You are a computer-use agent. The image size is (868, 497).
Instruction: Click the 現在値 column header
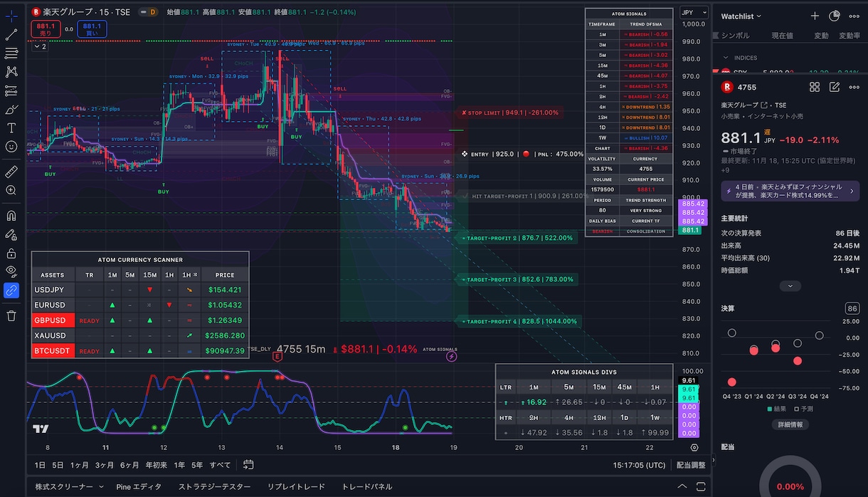(x=783, y=36)
